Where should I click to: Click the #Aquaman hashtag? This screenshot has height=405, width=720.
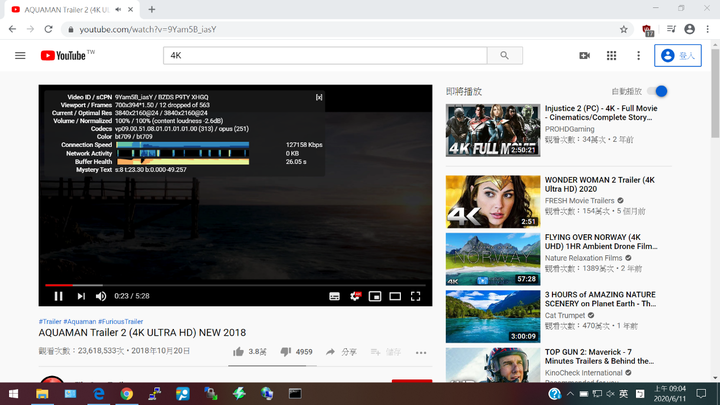click(x=79, y=321)
